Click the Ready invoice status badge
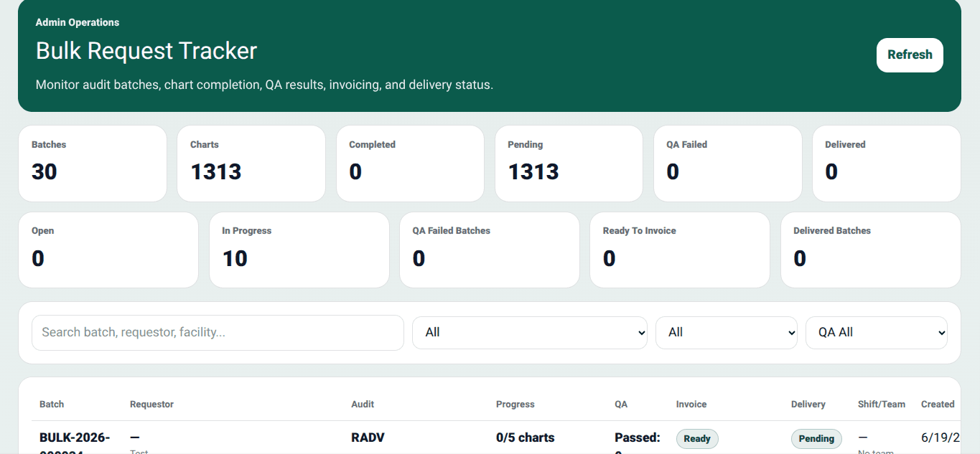The image size is (980, 454). [697, 439]
